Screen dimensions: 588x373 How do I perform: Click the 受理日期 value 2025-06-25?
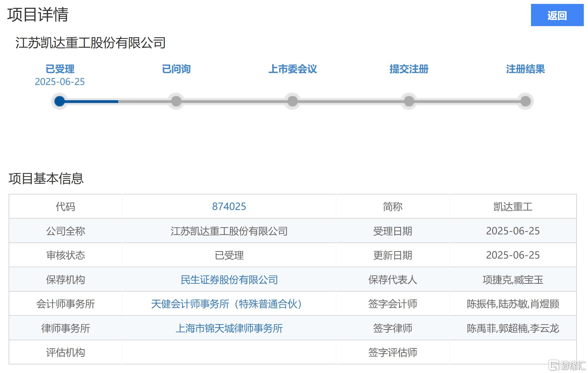513,231
